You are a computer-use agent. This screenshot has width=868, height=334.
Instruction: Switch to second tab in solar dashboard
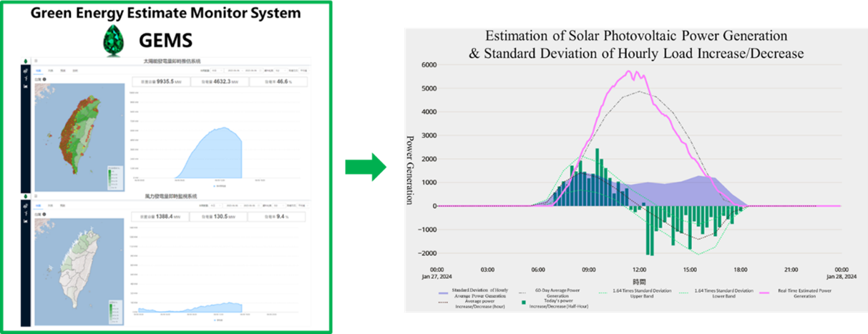(51, 71)
